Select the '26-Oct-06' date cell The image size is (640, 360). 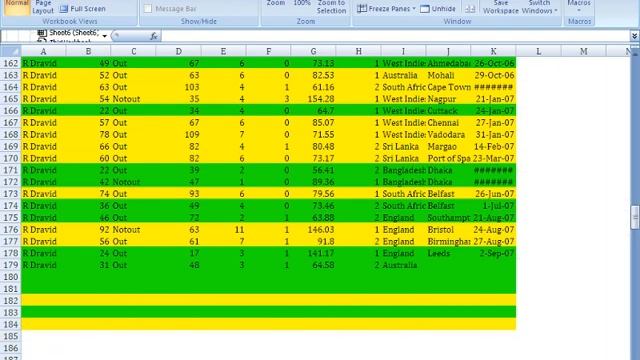[x=493, y=63]
